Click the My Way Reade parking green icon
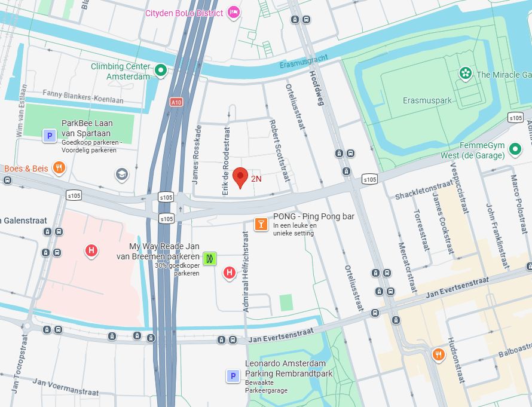The width and height of the screenshot is (532, 407). click(210, 259)
